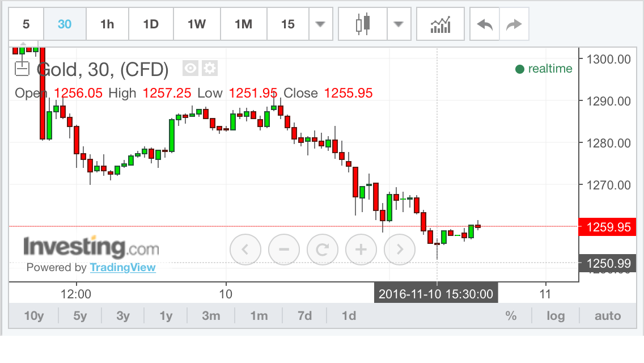The width and height of the screenshot is (644, 363).
Task: Switch to 1D interval
Action: (150, 24)
